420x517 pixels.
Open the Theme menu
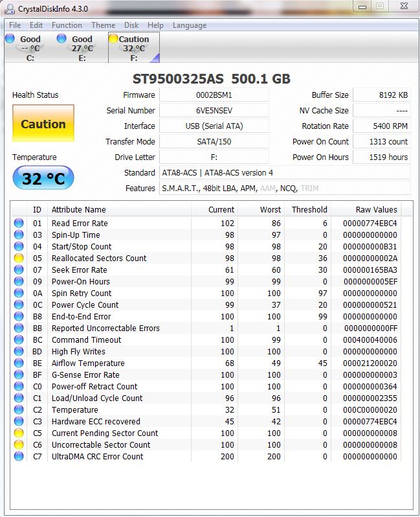pyautogui.click(x=104, y=25)
